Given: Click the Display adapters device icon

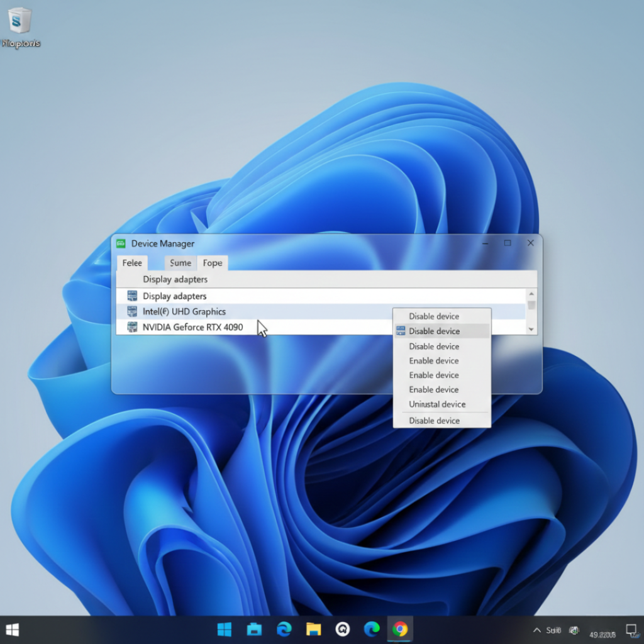Looking at the screenshot, I should [132, 296].
